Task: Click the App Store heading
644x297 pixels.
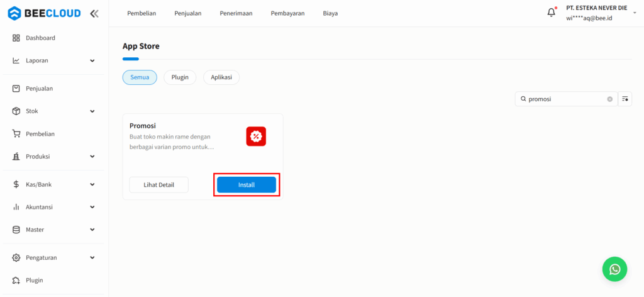Action: click(141, 46)
